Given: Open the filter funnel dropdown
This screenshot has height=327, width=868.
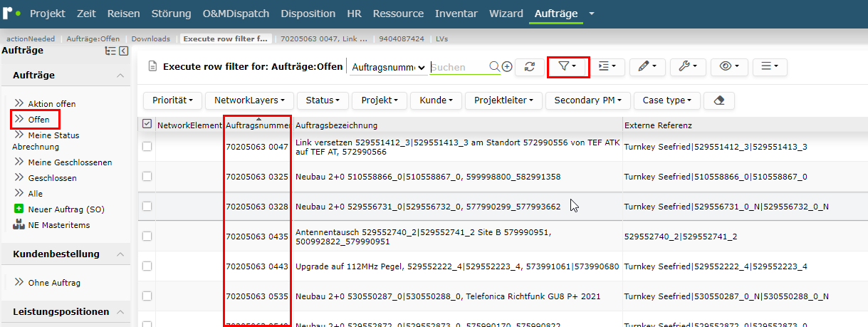Looking at the screenshot, I should tap(568, 66).
